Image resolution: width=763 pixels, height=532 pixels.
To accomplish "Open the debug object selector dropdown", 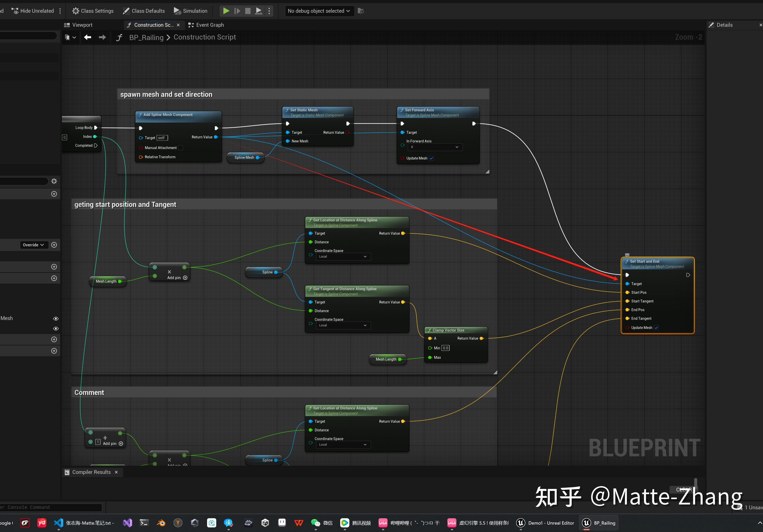I will (x=319, y=11).
